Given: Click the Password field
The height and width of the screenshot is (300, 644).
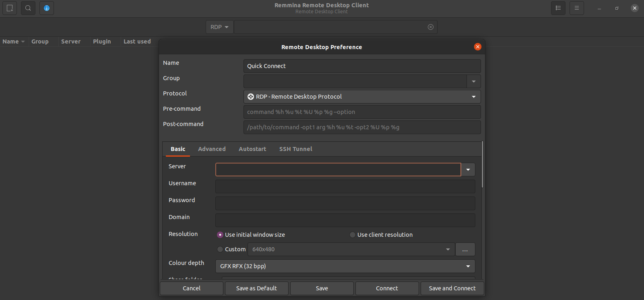Looking at the screenshot, I should click(345, 203).
